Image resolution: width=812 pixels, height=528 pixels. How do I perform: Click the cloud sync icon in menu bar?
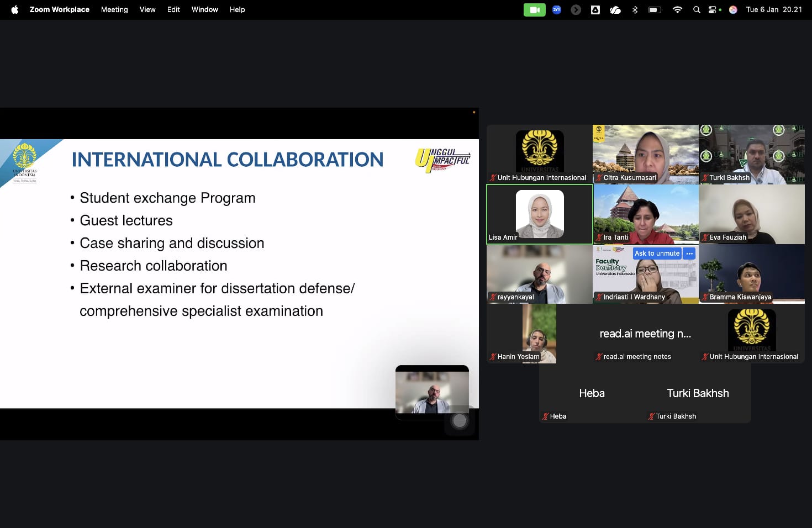coord(615,10)
